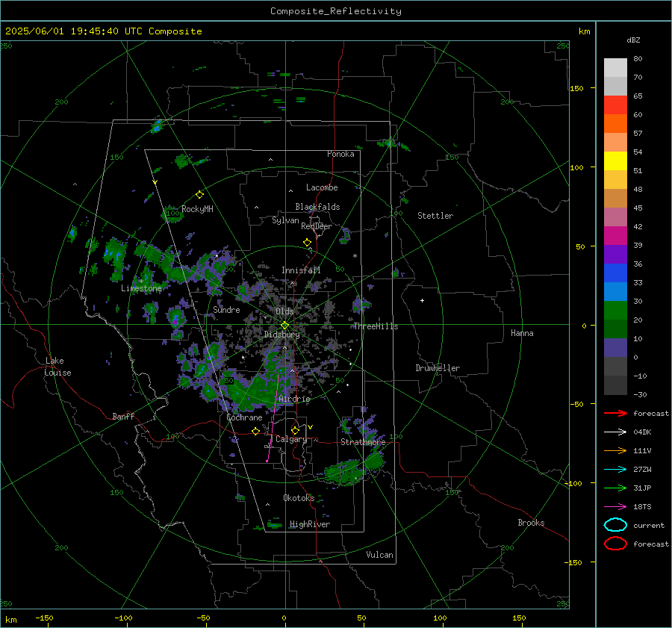Click the ThreeHills label
Viewport: 672px width, 628px height.
(x=376, y=326)
